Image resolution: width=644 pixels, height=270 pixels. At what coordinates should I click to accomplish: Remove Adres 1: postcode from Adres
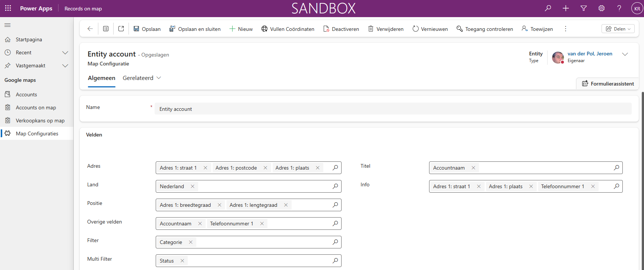pos(265,168)
